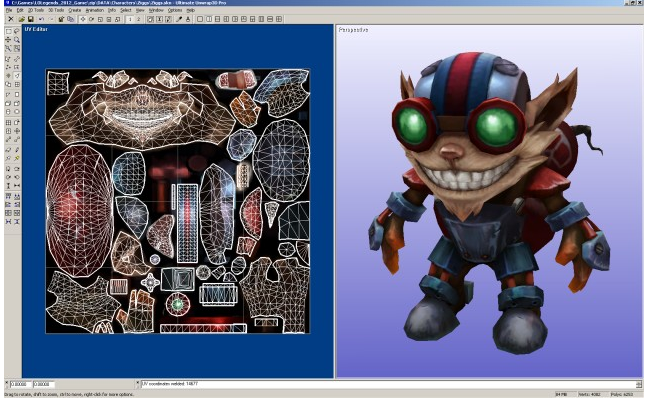Click the Open file folder icon
The width and height of the screenshot is (654, 398).
pyautogui.click(x=22, y=19)
